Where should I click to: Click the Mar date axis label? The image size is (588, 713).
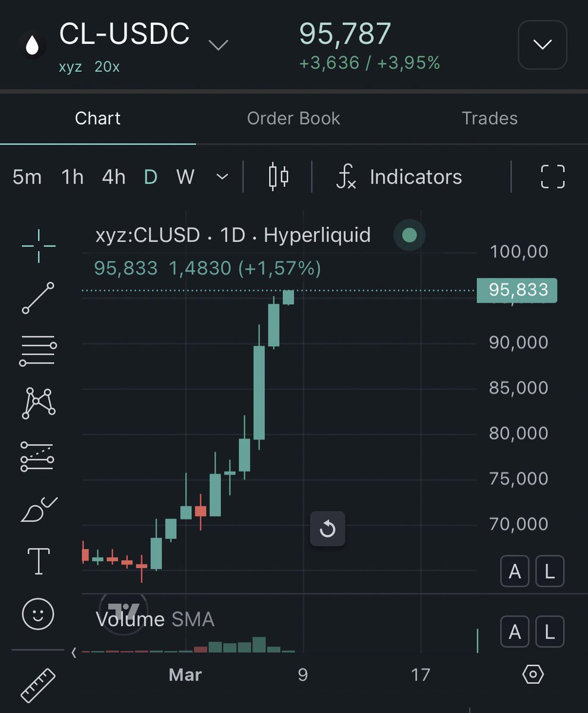[x=185, y=675]
